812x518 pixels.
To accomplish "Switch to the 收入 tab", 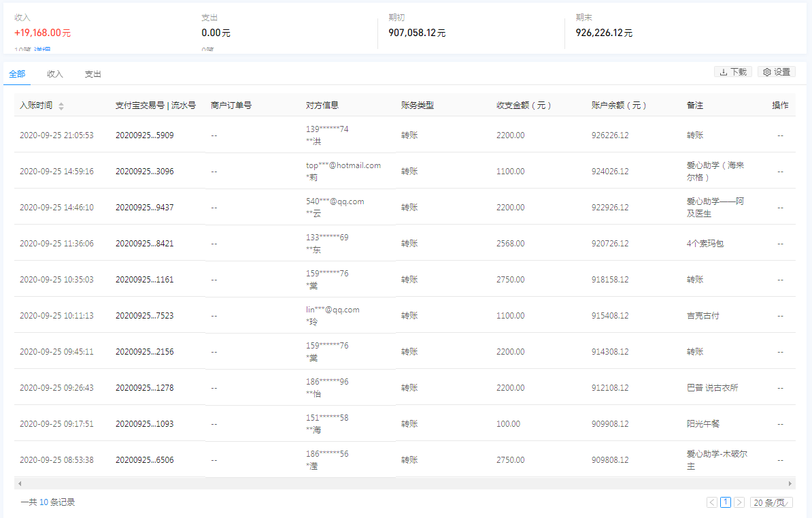I will pos(54,74).
